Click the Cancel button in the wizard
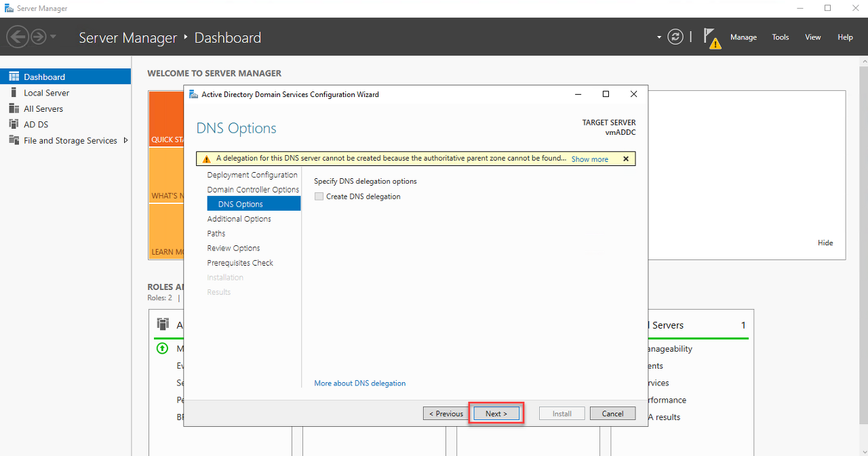 (x=612, y=413)
